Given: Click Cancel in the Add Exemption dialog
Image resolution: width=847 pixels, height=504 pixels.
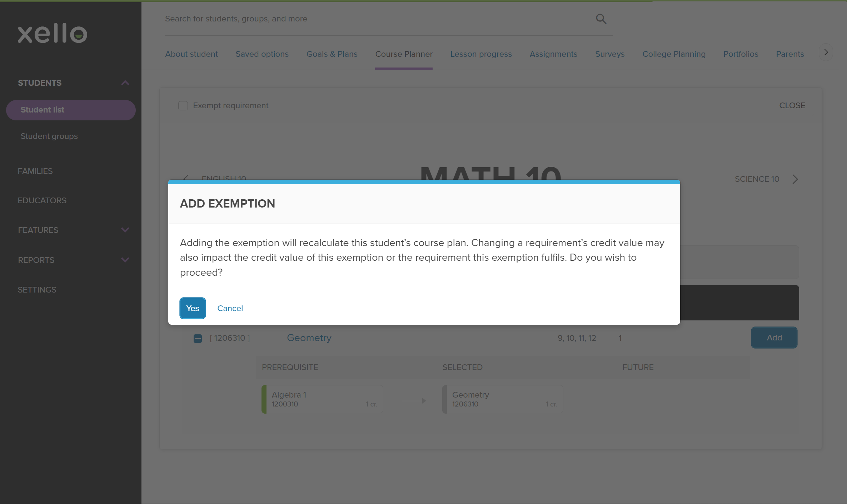Looking at the screenshot, I should pyautogui.click(x=230, y=308).
